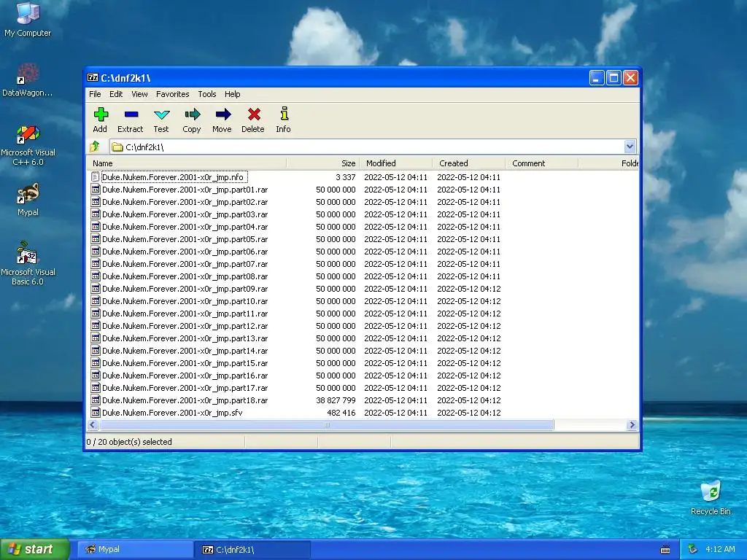Open the Edit menu
The width and height of the screenshot is (747, 560).
[116, 94]
